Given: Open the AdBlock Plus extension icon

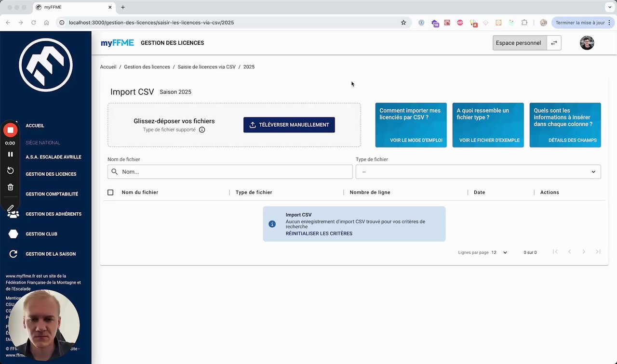Looking at the screenshot, I should click(x=460, y=23).
